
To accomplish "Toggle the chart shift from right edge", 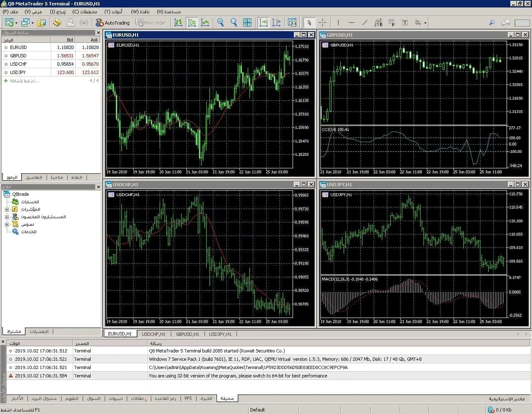I will pyautogui.click(x=276, y=22).
